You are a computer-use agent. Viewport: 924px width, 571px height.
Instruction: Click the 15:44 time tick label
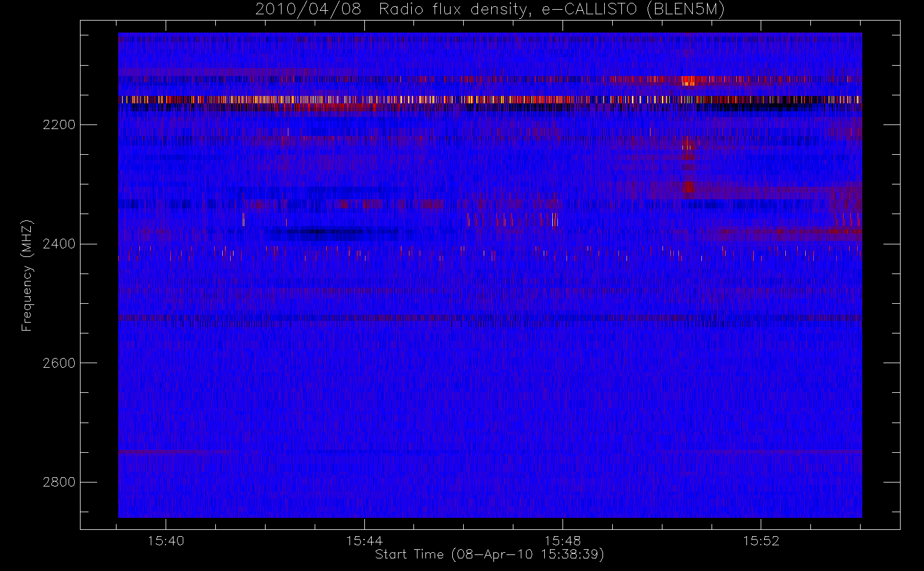364,541
